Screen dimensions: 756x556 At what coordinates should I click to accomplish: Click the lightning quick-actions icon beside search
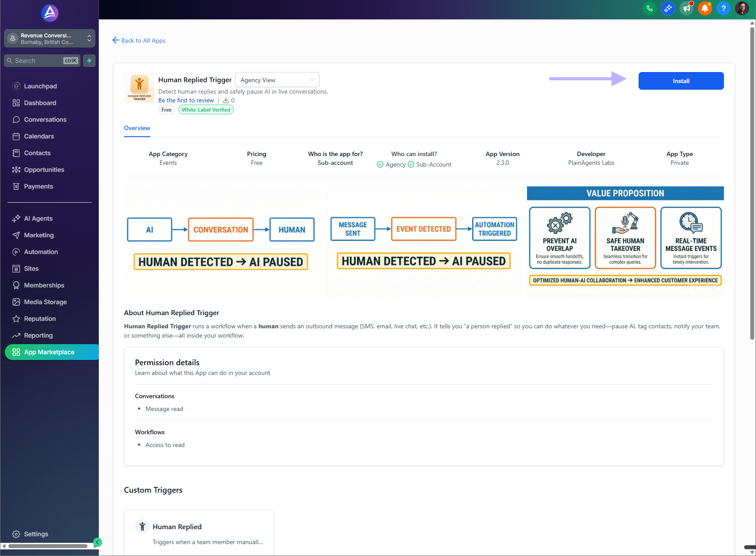point(89,60)
